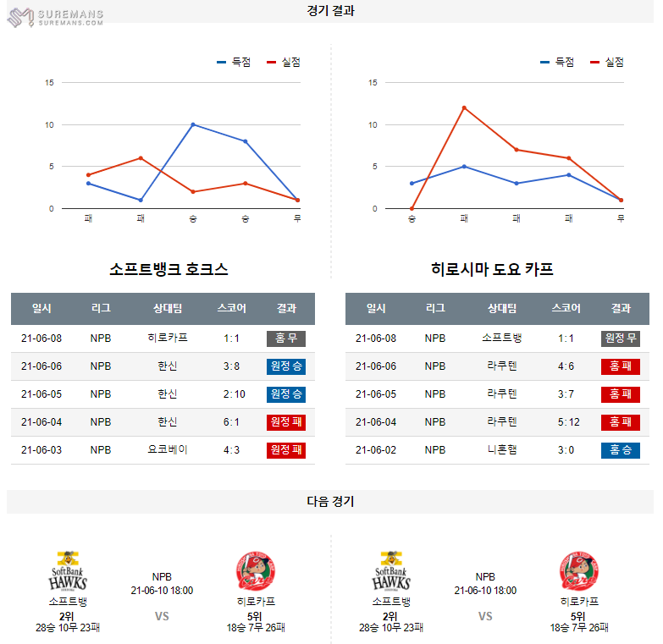The image size is (663, 644).
Task: Select the 다음 경기 section header
Action: (331, 501)
